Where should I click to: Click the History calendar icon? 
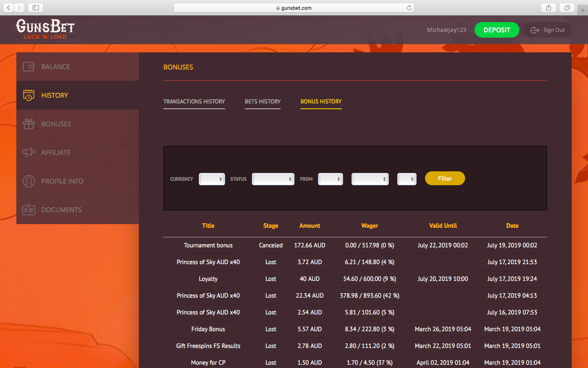[29, 95]
